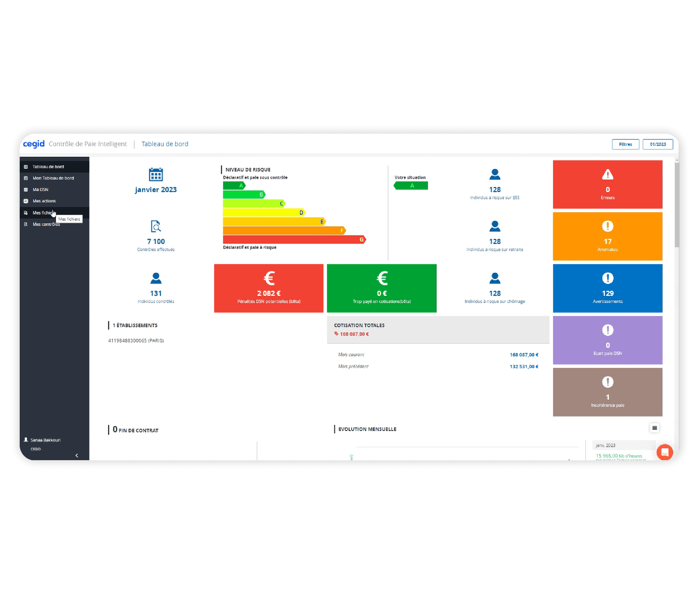Click the page vertical scrollbar
Image resolution: width=700 pixels, height=594 pixels.
[x=677, y=205]
